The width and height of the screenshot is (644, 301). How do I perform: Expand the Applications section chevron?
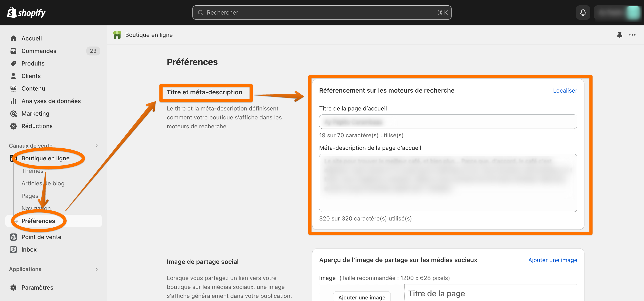97,269
